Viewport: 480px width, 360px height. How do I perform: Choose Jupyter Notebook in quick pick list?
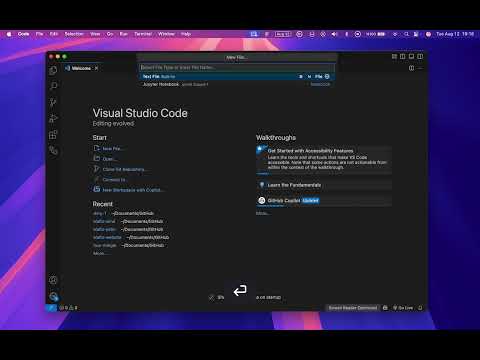[237, 84]
